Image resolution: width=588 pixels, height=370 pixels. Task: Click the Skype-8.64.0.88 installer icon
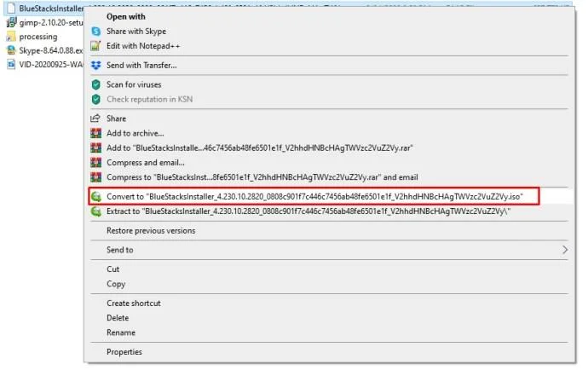11,50
